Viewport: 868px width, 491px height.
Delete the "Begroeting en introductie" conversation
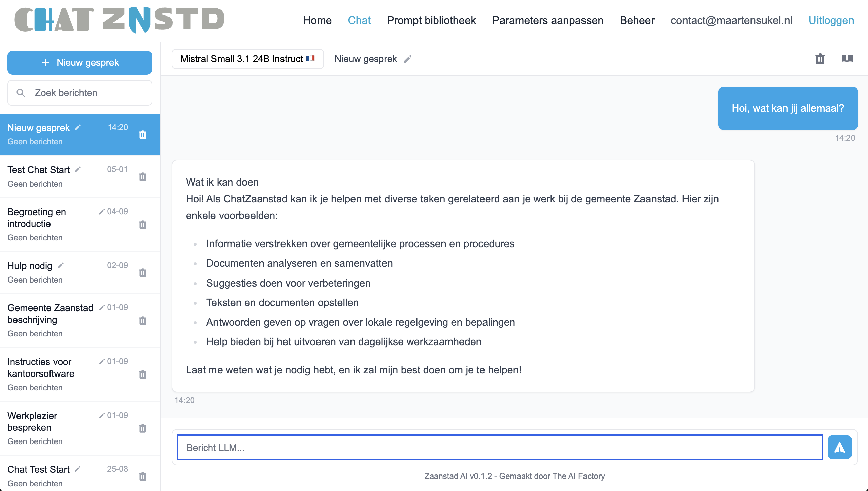tap(143, 225)
